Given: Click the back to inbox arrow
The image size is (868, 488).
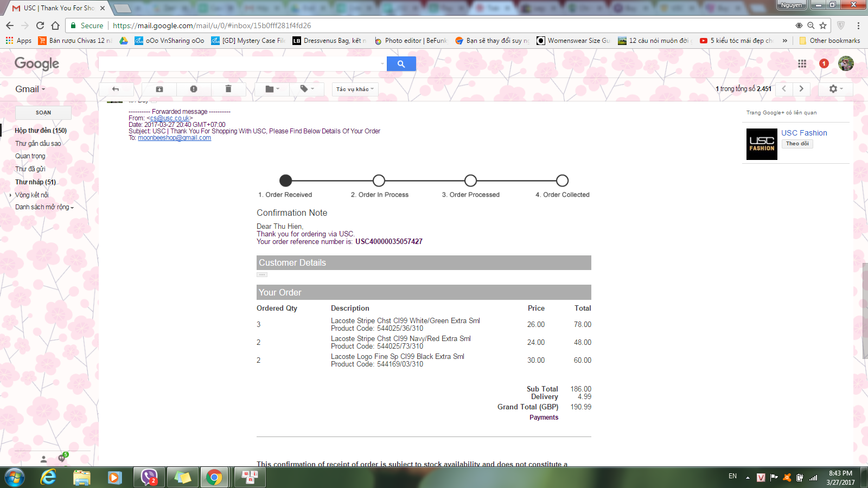Looking at the screenshot, I should click(x=115, y=89).
